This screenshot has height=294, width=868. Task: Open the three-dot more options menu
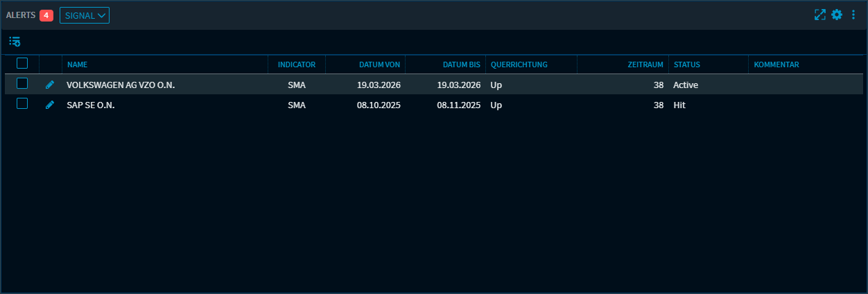(x=853, y=15)
